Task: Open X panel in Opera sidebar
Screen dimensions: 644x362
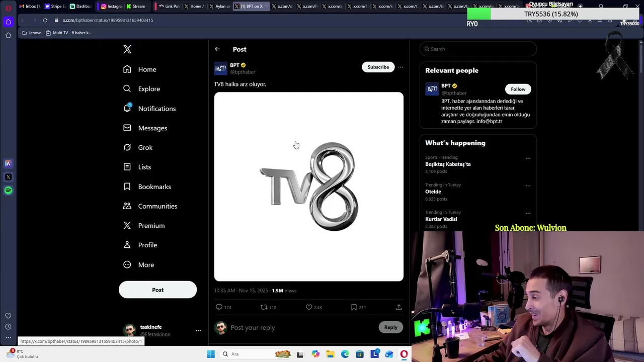Action: click(8, 177)
